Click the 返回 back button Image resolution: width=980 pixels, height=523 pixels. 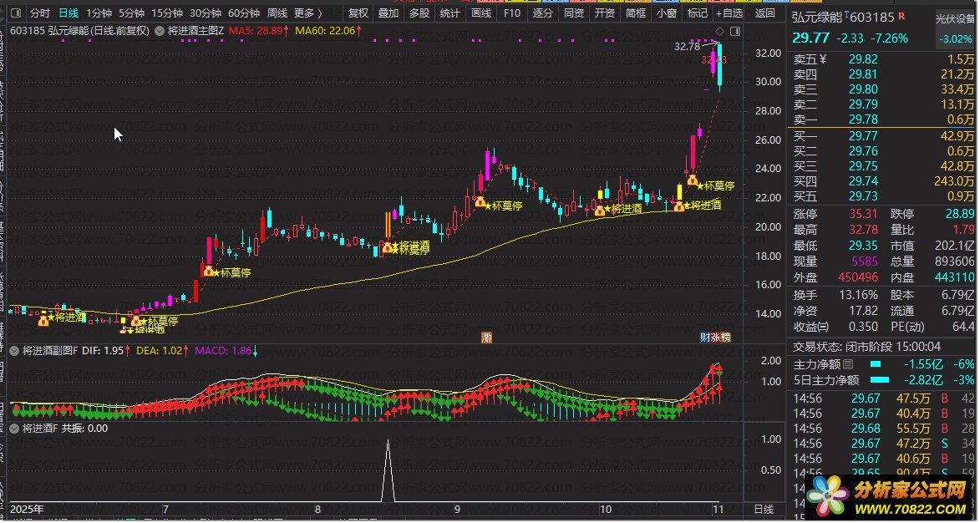coord(765,13)
